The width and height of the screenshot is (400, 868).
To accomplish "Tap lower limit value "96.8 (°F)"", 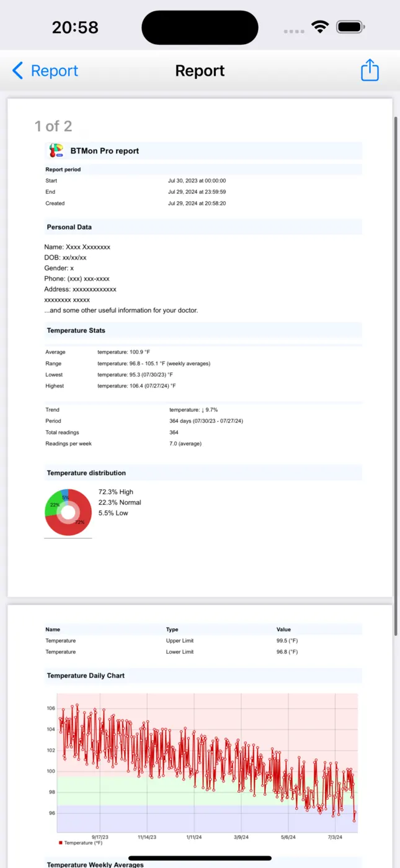I will click(x=287, y=652).
